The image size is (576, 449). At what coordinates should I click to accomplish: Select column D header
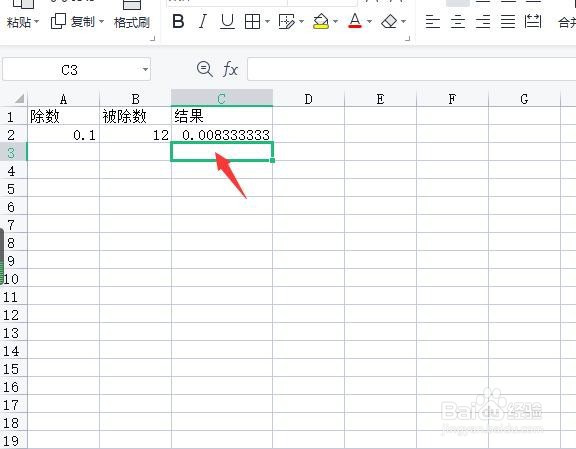[309, 99]
